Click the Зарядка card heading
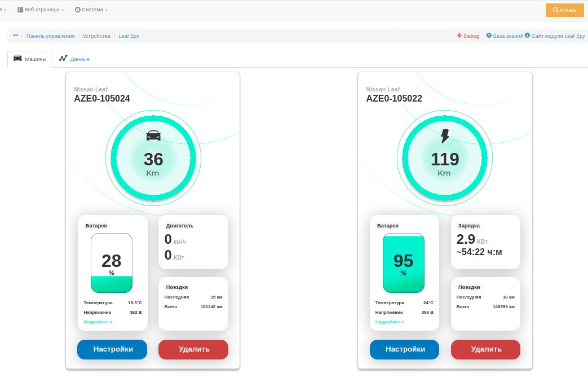 click(x=468, y=226)
